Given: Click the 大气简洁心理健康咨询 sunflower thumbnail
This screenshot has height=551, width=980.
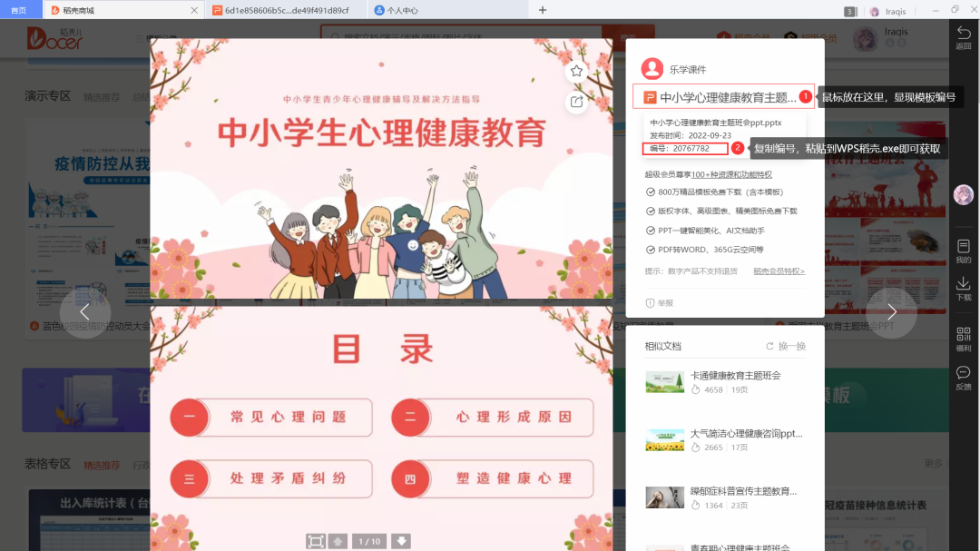Looking at the screenshot, I should tap(664, 440).
